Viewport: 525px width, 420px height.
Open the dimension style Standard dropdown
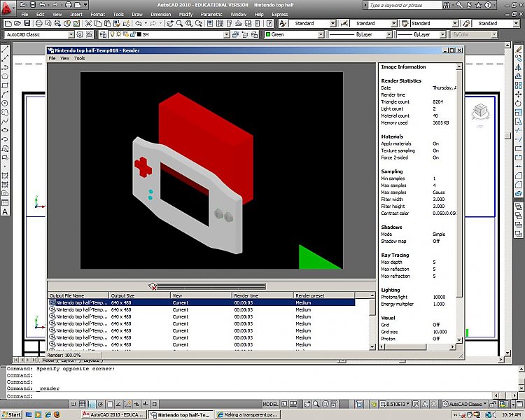tap(394, 23)
